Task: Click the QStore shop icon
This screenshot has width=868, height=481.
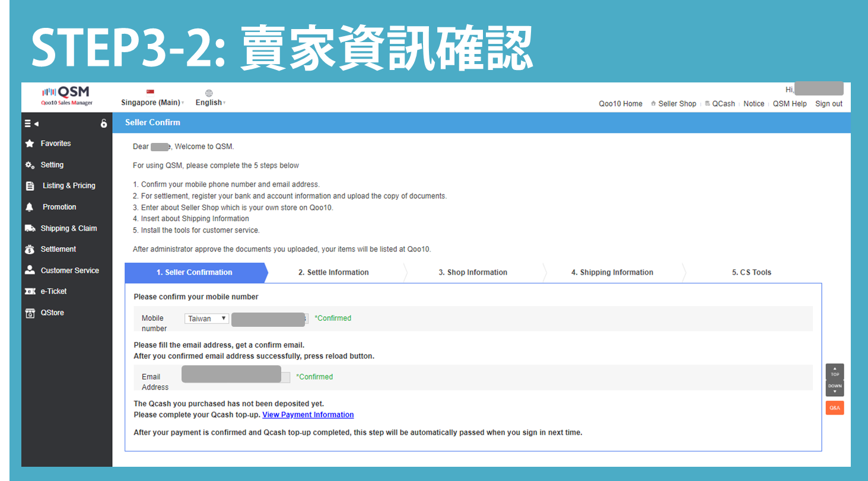Action: (x=30, y=313)
